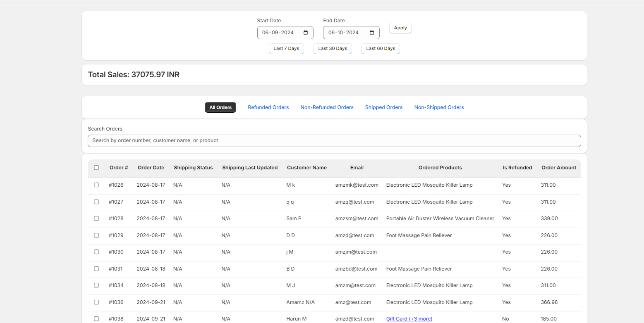Show Non-Refunded Orders tab
The height and width of the screenshot is (323, 644).
[327, 107]
